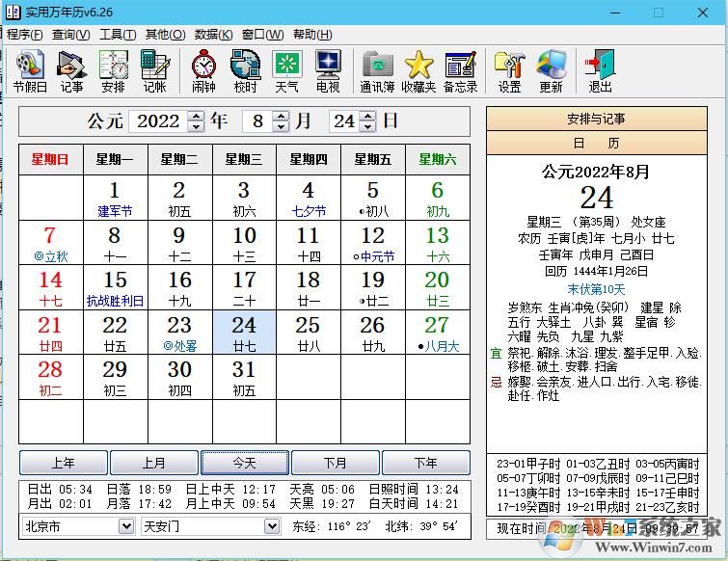Open the 天气 weather tool
This screenshot has width=728, height=561.
[x=286, y=71]
